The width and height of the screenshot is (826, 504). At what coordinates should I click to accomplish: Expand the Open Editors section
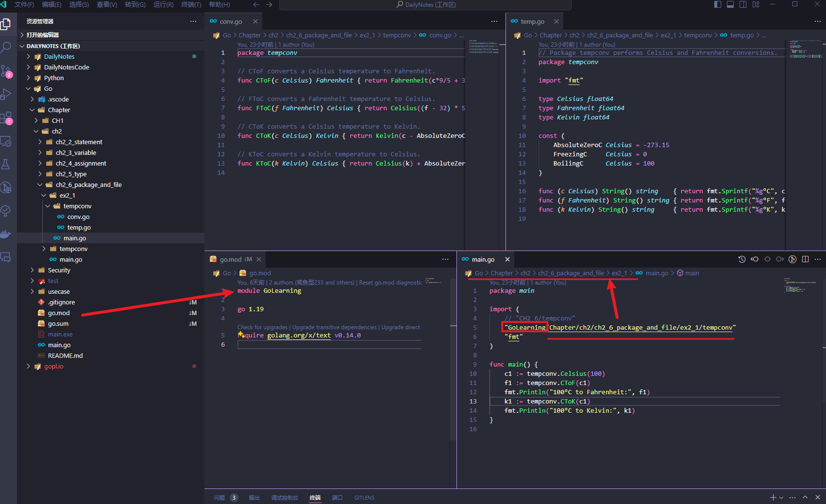(111, 35)
